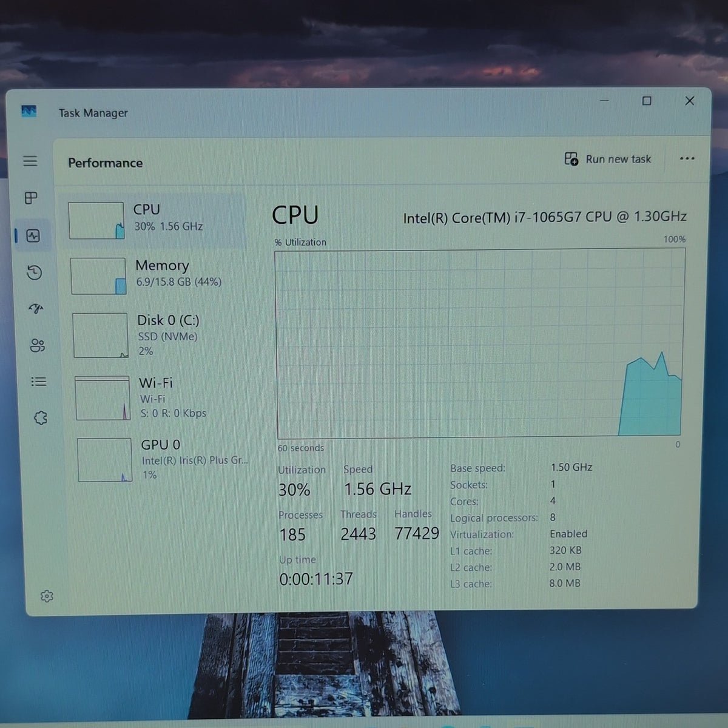Click the Logical processors label
The image size is (728, 728).
click(494, 518)
